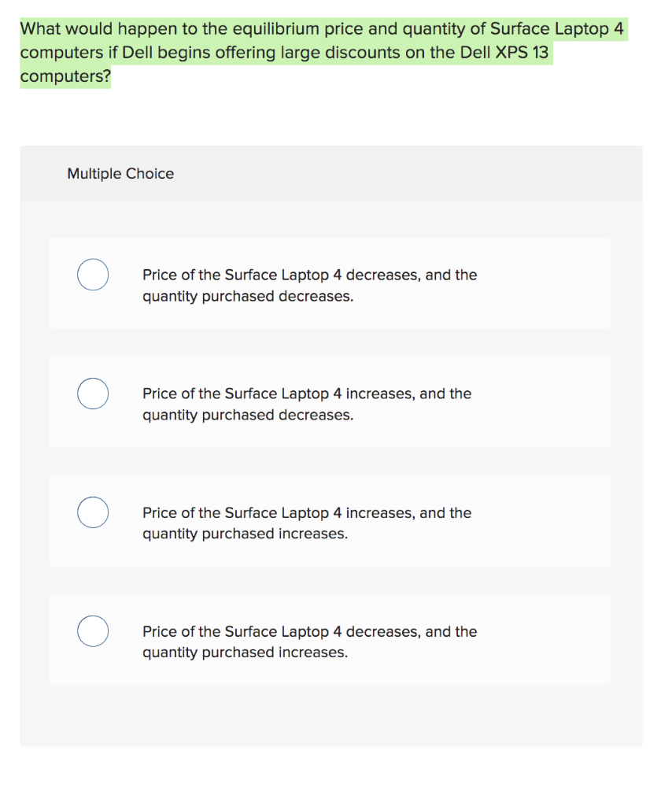Select radio button for price decreases, quantity decreases

pos(93,275)
